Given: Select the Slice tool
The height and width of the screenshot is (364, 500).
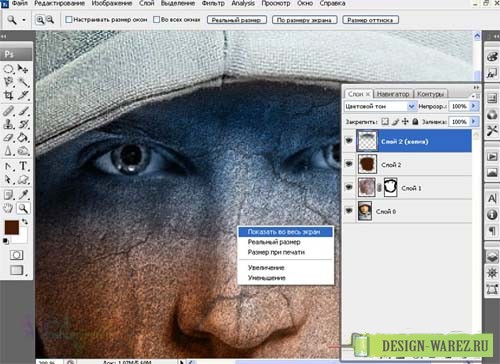Looking at the screenshot, I should point(23,96).
